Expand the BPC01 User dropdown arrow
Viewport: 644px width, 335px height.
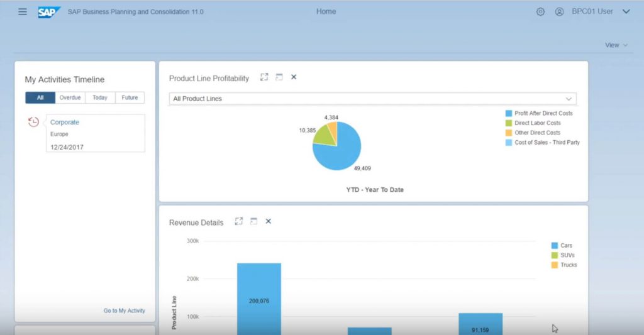[x=626, y=11]
